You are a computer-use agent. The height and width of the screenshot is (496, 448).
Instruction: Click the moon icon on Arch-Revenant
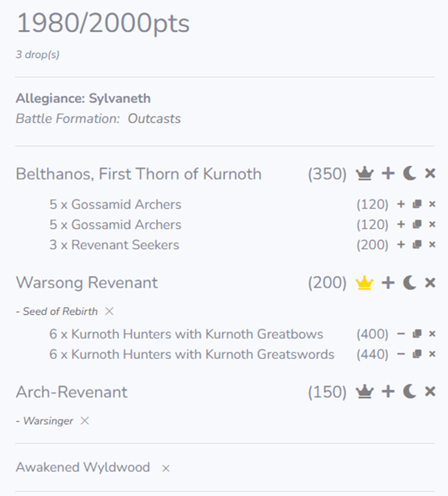pos(409,391)
